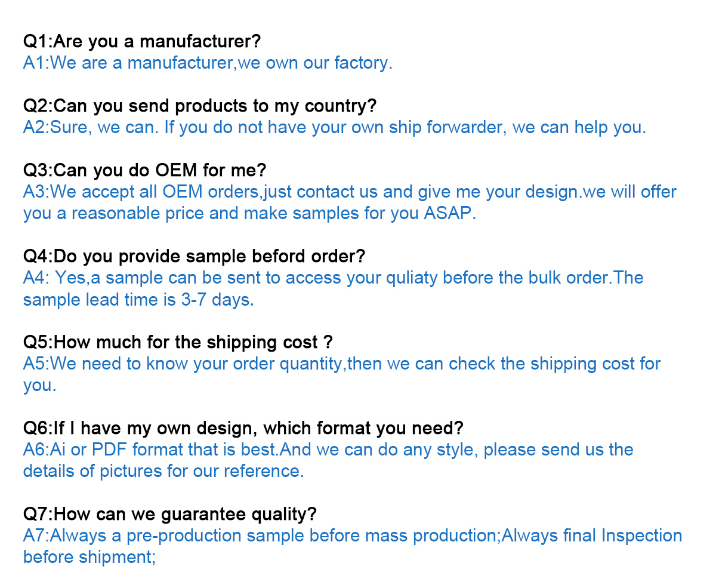Click the A6 line mentioning Ai or PDF format

328,450
